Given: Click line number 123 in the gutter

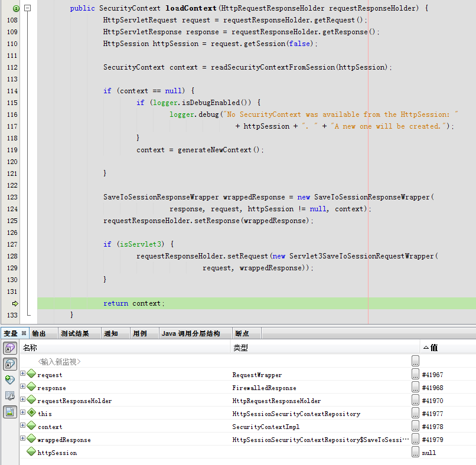Looking at the screenshot, I should (12, 197).
